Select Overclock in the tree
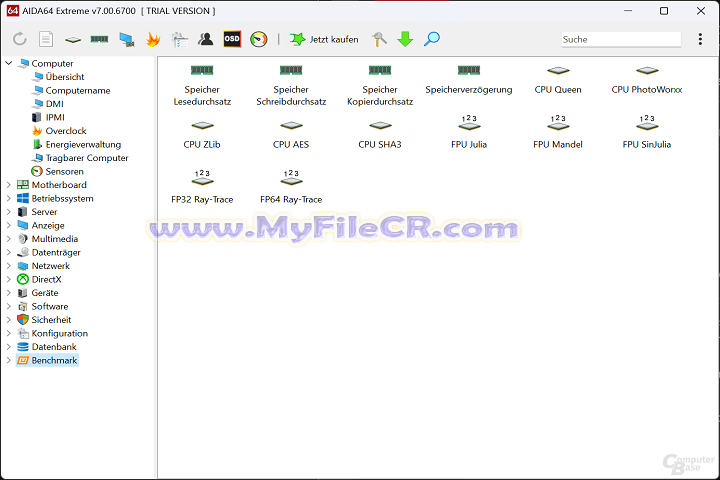720x480 pixels. (x=59, y=131)
